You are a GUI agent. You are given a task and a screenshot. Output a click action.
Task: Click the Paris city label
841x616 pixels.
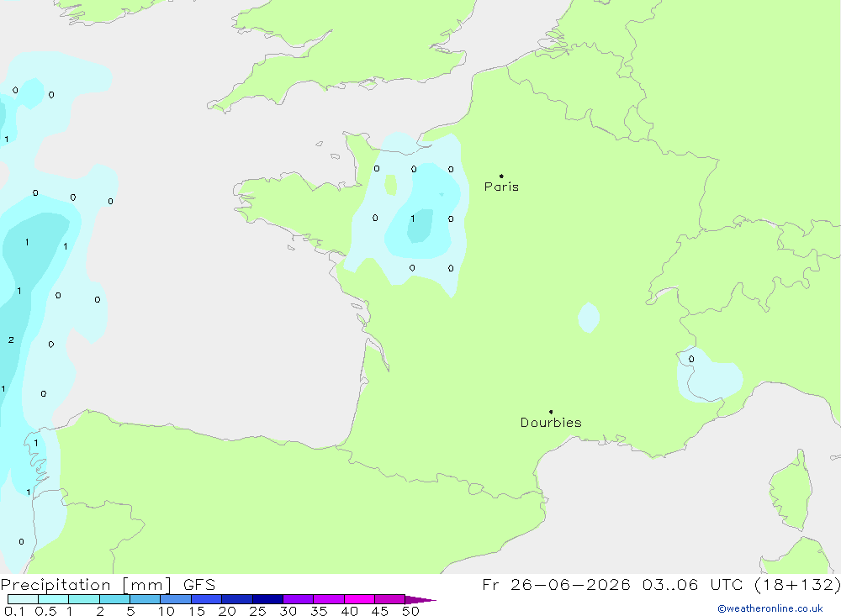pos(501,187)
